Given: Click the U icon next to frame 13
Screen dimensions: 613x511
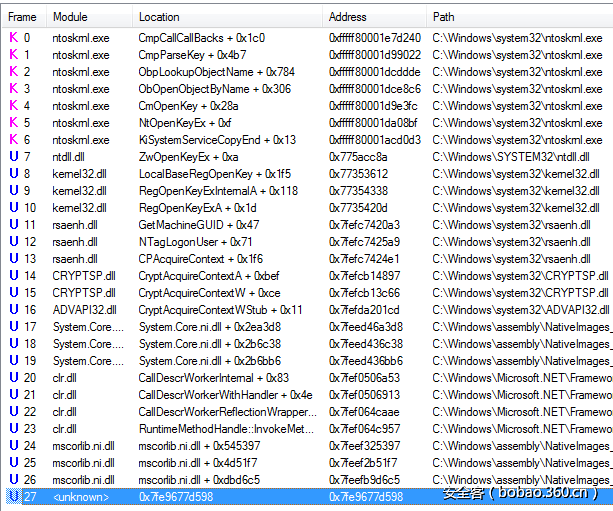Looking at the screenshot, I should pyautogui.click(x=14, y=259).
